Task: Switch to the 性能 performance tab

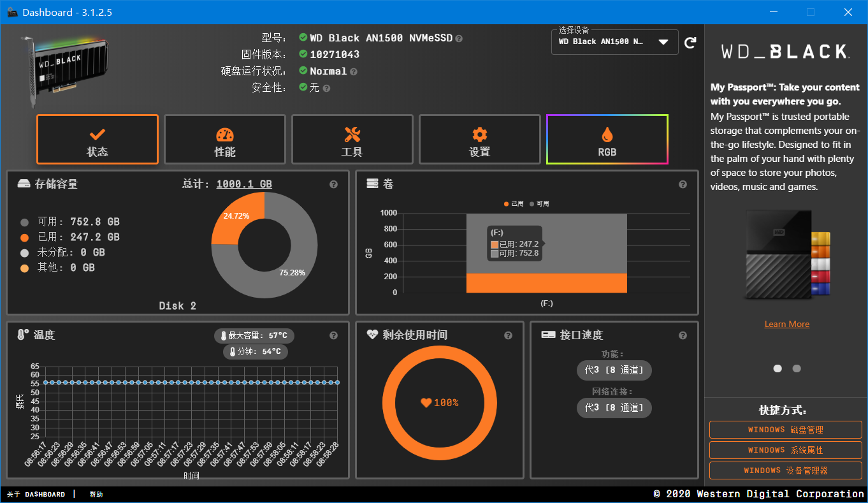Action: coord(225,140)
